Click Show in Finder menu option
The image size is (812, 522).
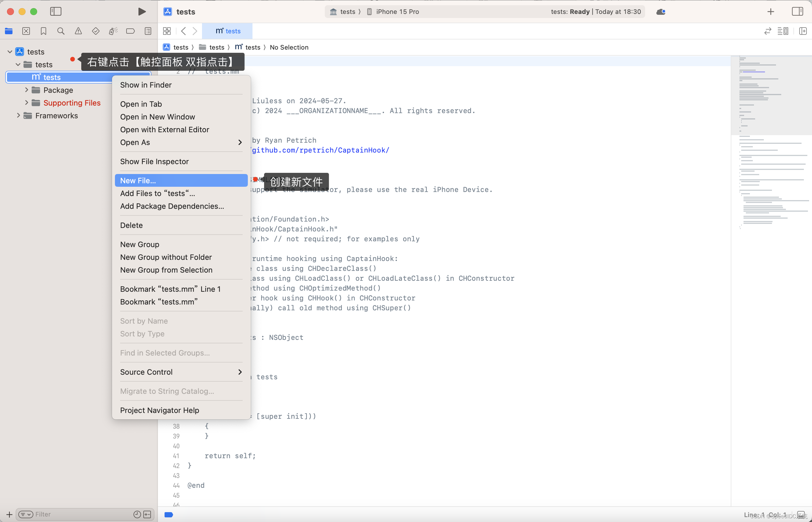(x=146, y=85)
